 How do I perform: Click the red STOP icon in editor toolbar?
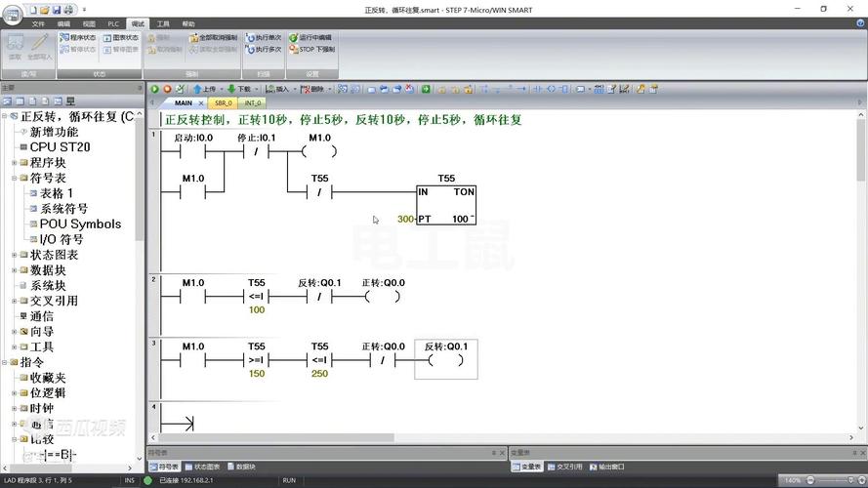[x=167, y=89]
